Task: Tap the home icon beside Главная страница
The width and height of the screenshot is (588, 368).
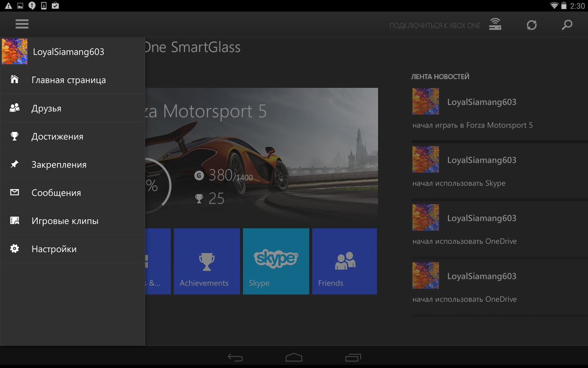Action: 15,79
